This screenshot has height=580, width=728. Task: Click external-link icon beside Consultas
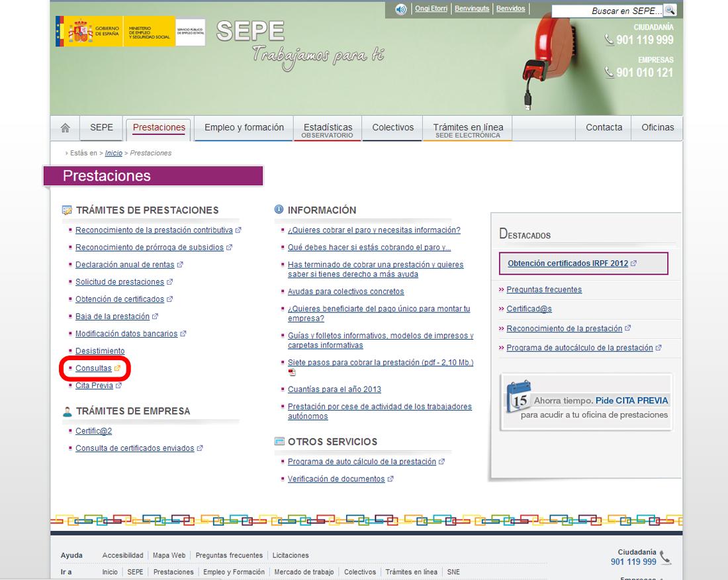pyautogui.click(x=117, y=368)
